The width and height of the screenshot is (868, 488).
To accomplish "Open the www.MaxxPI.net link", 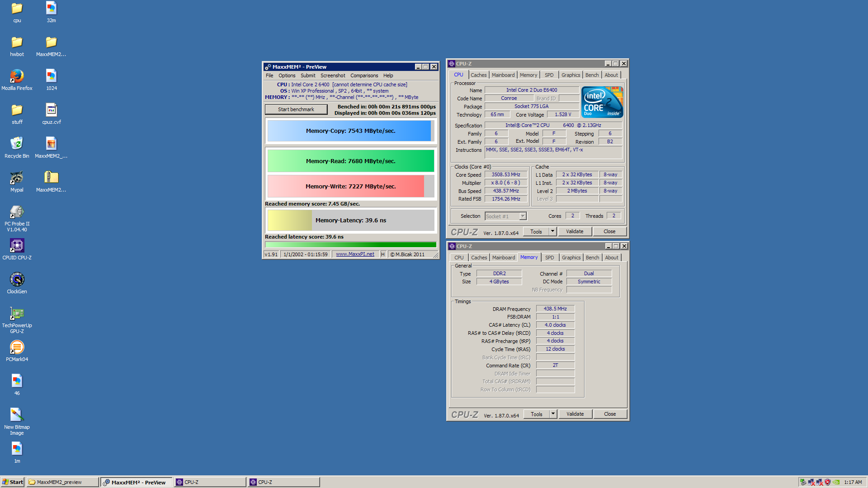I will click(x=355, y=254).
